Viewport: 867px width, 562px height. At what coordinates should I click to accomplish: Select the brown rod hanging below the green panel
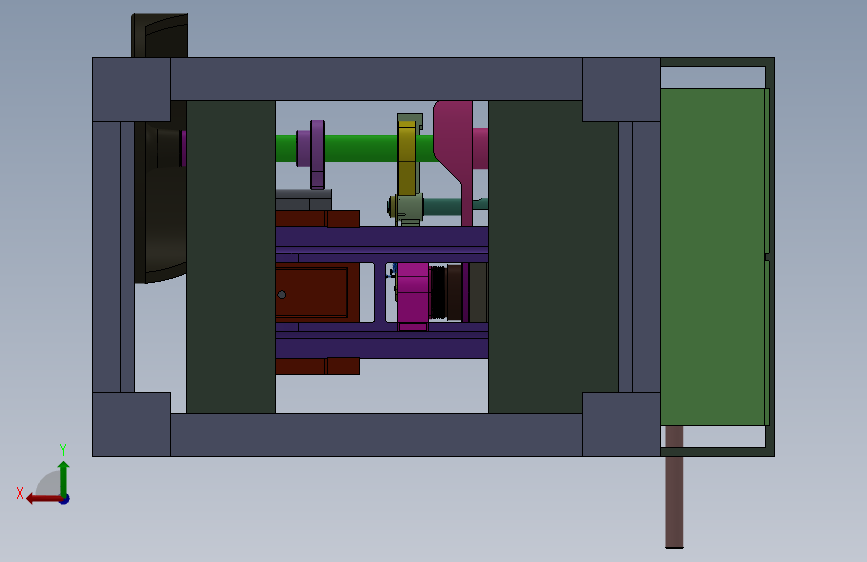pyautogui.click(x=674, y=487)
